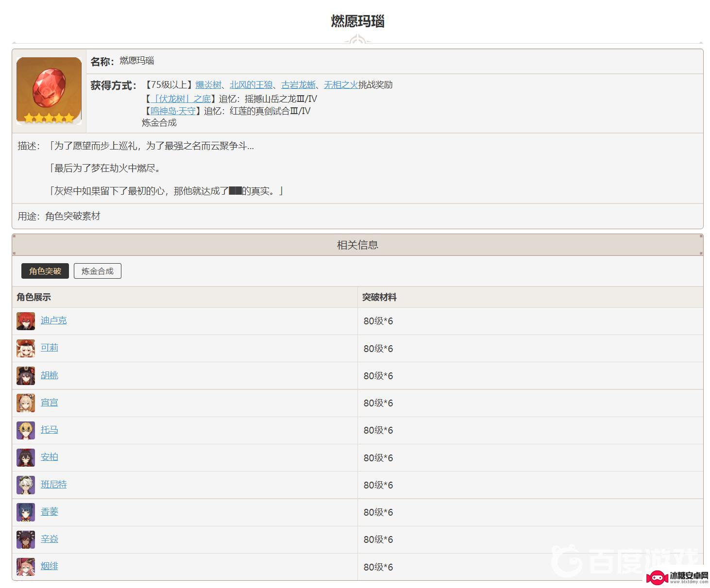Open the 爆炎树 boss link
The image size is (710, 588).
(208, 85)
